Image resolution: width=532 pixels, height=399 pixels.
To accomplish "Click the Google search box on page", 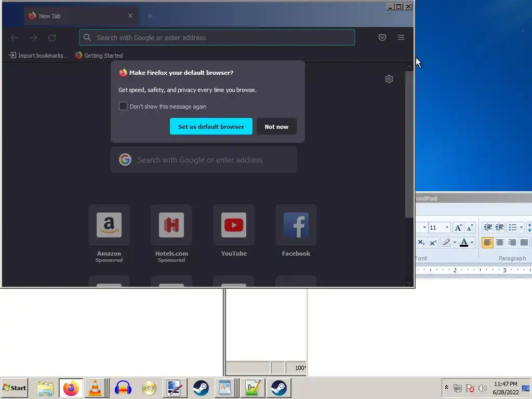I will pos(204,160).
